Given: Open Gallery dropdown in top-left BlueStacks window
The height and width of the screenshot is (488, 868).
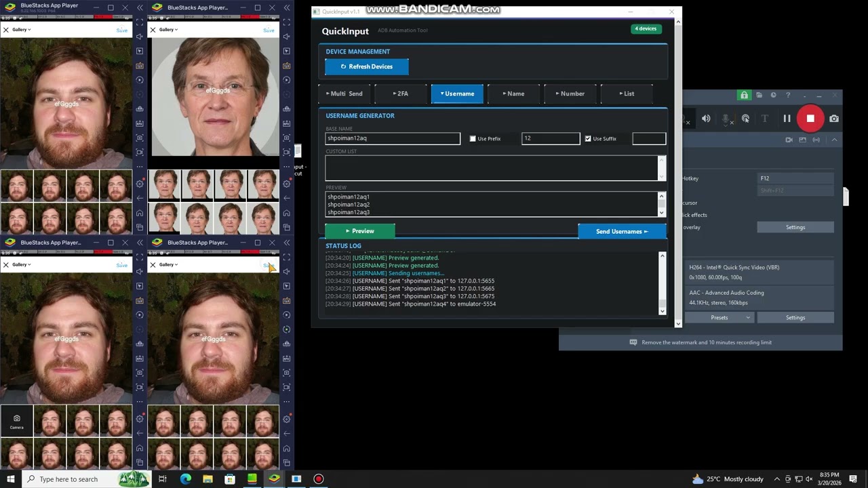Looking at the screenshot, I should click(21, 30).
